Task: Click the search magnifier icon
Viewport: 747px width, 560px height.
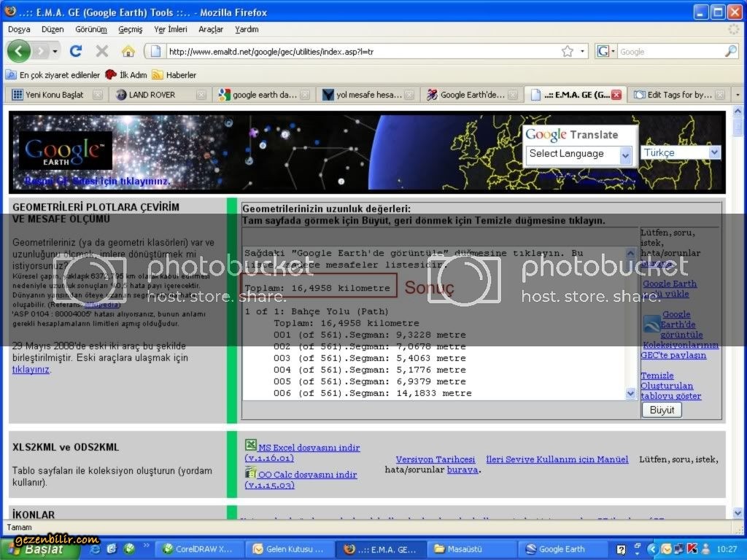Action: click(x=730, y=52)
